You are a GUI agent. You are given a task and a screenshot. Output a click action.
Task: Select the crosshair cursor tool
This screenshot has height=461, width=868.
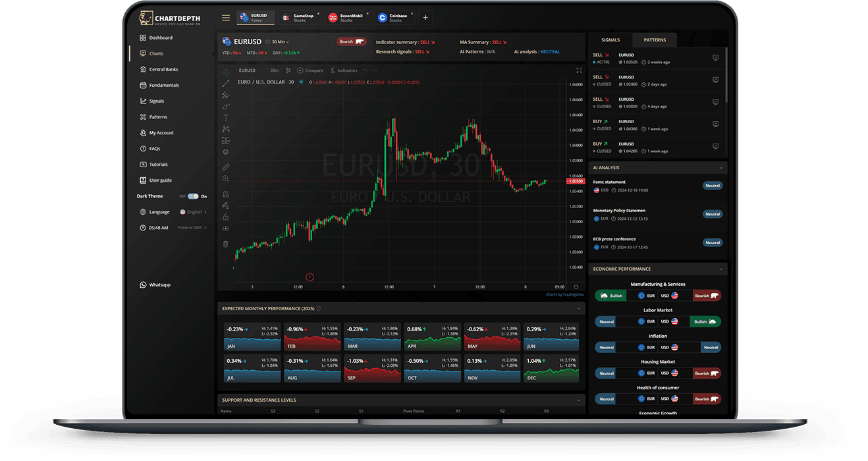pos(226,71)
